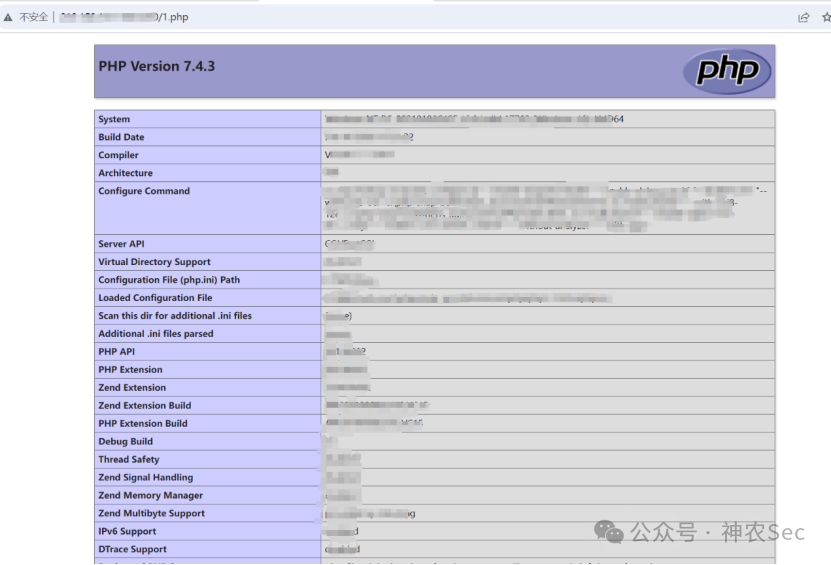The image size is (831, 565).
Task: Click the 'Architecture' row label
Action: click(x=126, y=173)
